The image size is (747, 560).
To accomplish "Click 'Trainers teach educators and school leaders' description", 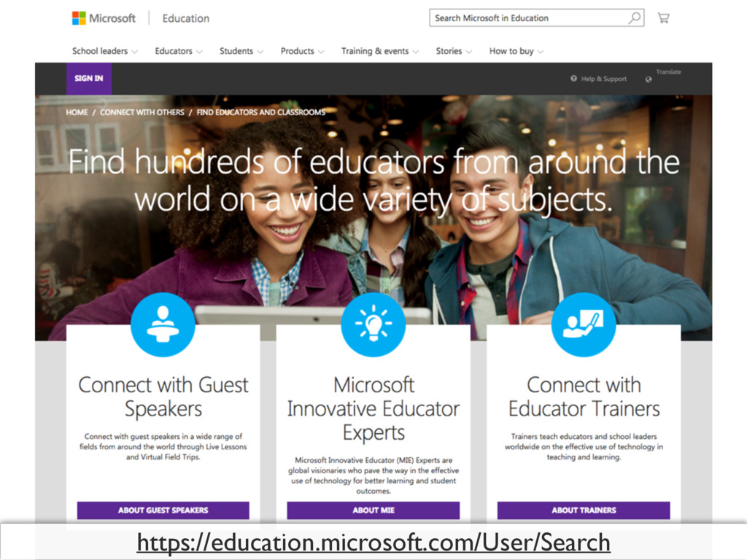I will [584, 447].
